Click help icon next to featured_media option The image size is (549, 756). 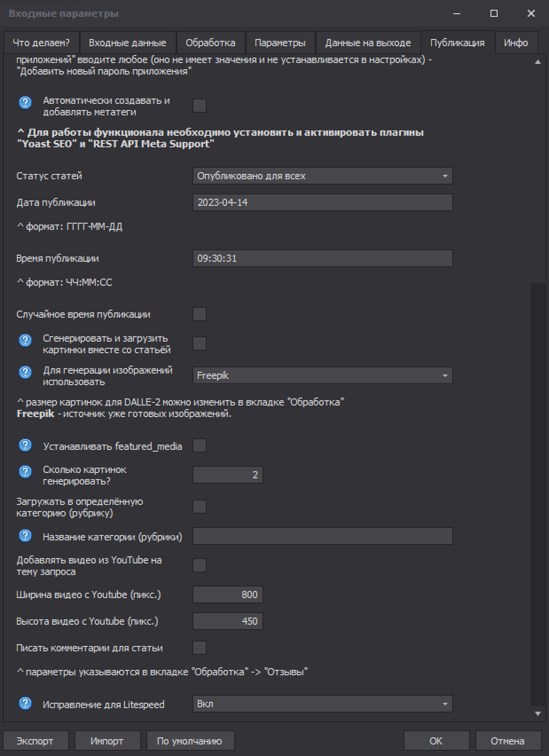tap(25, 445)
